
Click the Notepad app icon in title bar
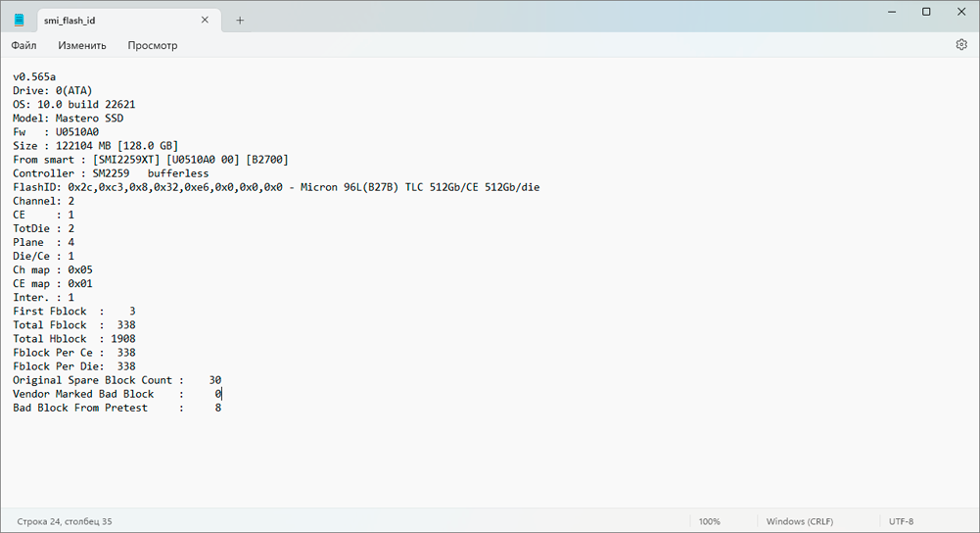click(20, 20)
